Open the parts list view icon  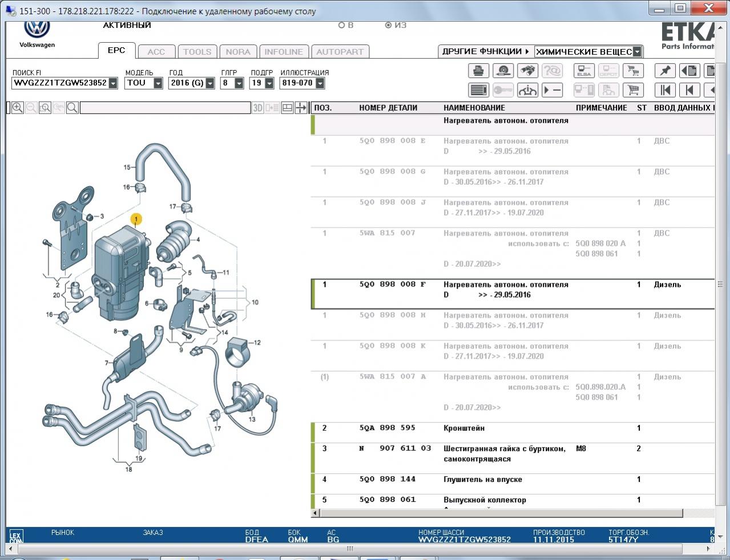coord(478,90)
